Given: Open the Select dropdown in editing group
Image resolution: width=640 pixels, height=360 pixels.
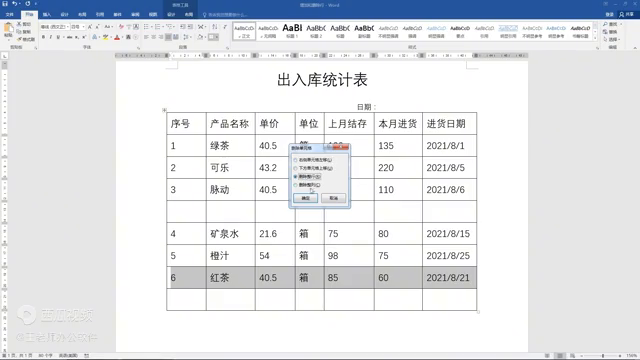Looking at the screenshot, I should tap(612, 40).
